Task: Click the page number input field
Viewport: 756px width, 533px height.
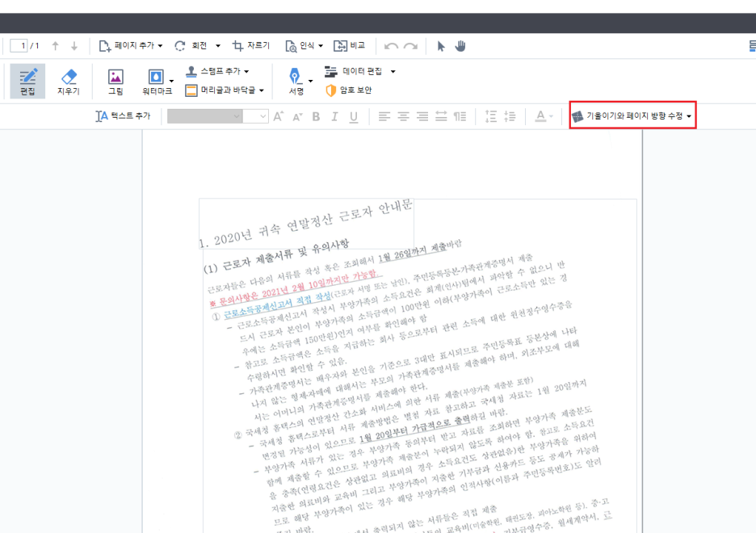Action: coord(19,46)
